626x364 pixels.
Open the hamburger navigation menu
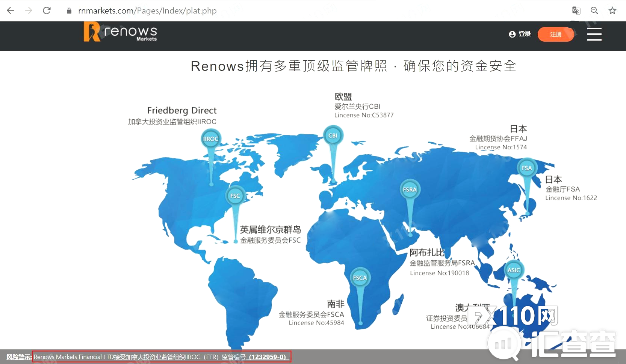594,34
